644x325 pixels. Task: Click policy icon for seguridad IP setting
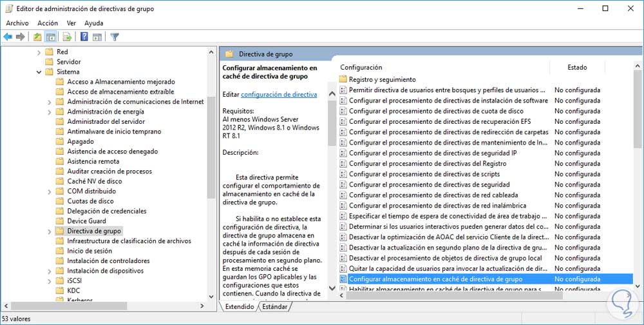tap(343, 153)
